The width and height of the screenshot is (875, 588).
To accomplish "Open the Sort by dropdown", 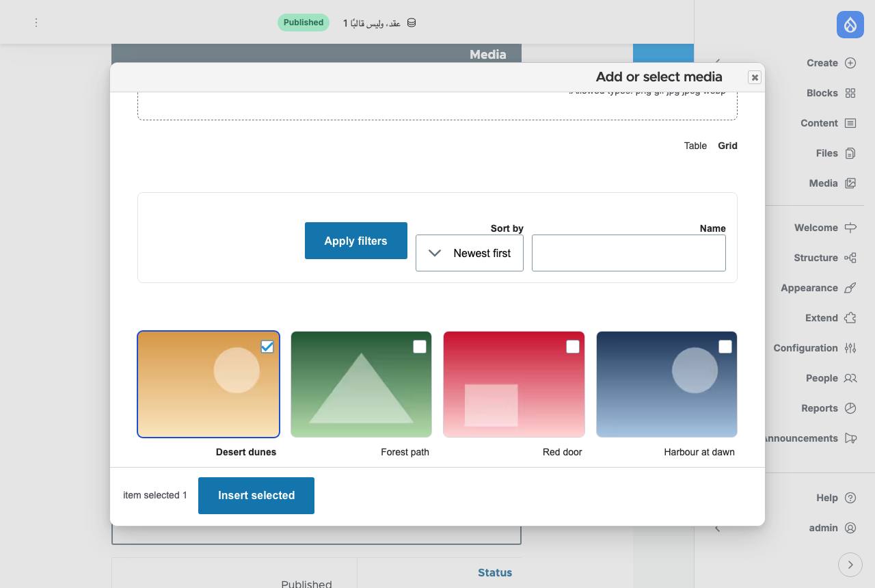I will 470,253.
